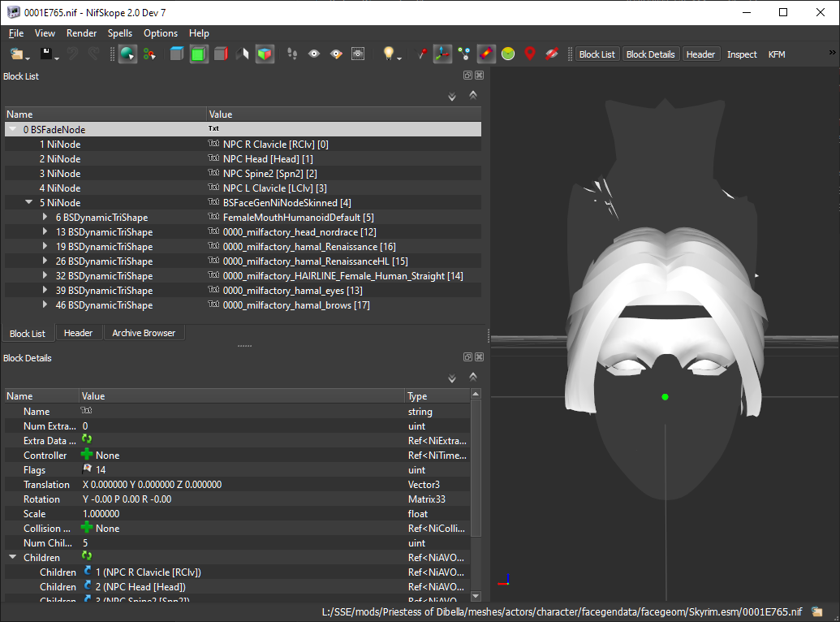Collapse the 5 NiNode tree row

point(29,203)
